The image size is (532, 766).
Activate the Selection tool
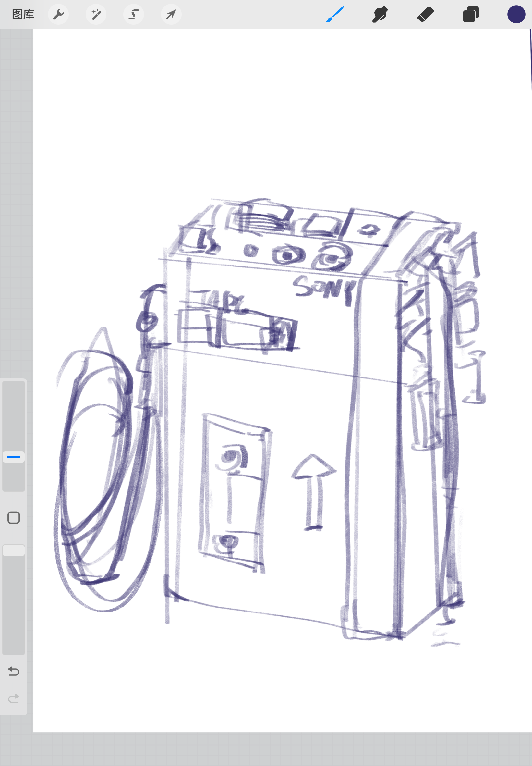134,14
